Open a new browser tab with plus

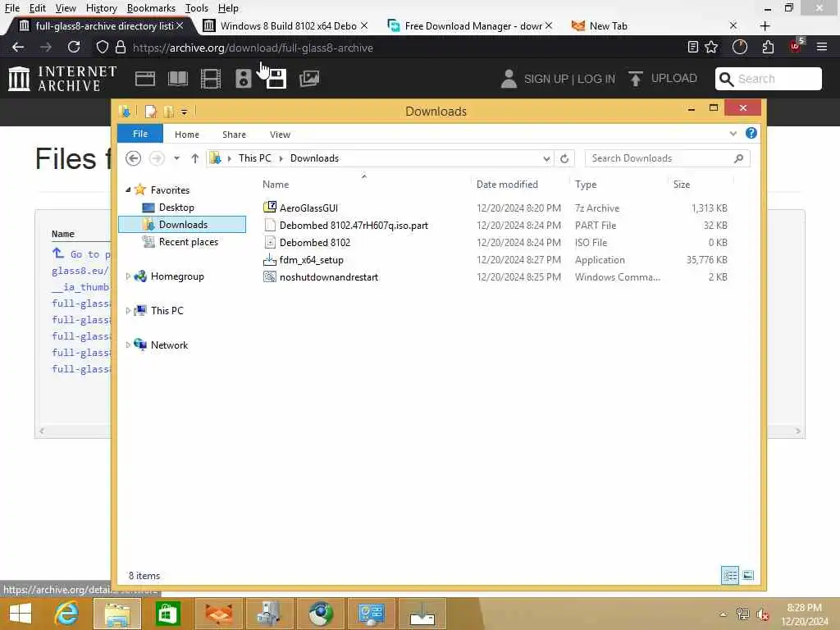tap(765, 25)
